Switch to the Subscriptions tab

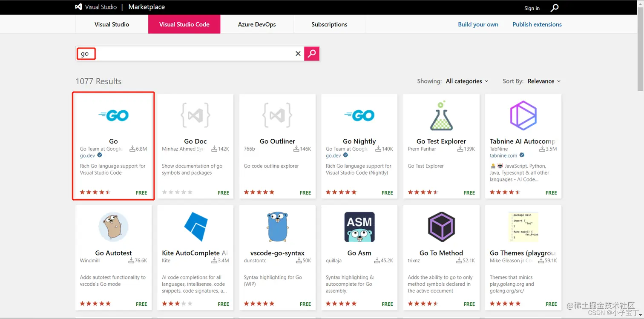tap(329, 24)
